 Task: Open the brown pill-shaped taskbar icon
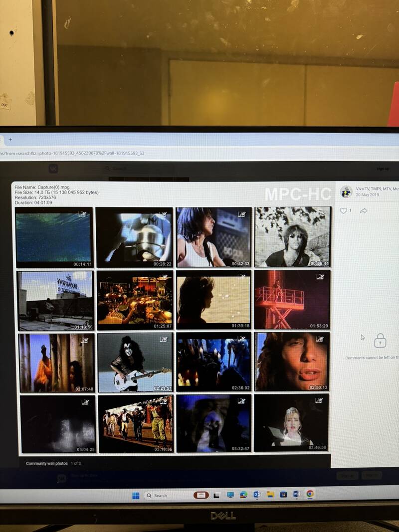[201, 495]
